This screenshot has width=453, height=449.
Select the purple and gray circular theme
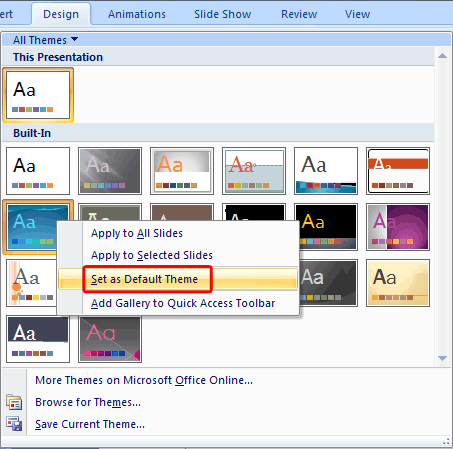[x=398, y=227]
